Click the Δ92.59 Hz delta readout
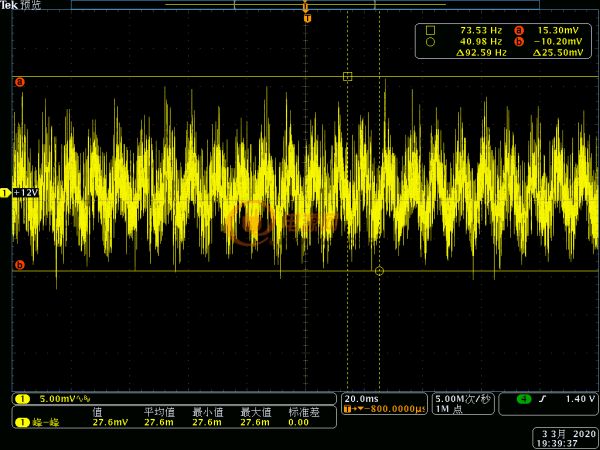The image size is (600, 450). point(481,52)
